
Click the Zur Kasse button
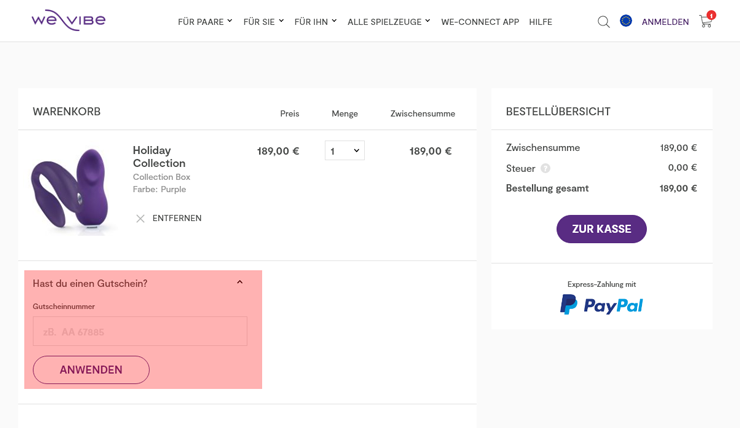tap(601, 229)
